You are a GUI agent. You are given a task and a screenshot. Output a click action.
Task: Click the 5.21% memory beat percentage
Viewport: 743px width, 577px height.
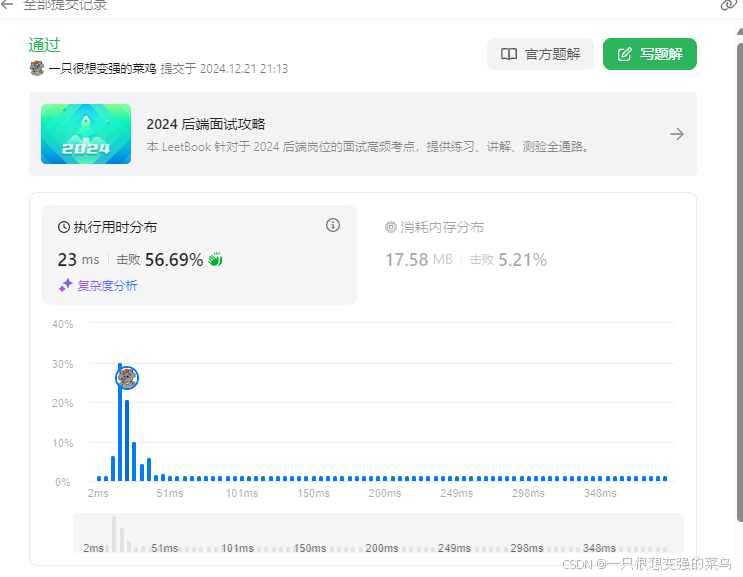pyautogui.click(x=522, y=260)
